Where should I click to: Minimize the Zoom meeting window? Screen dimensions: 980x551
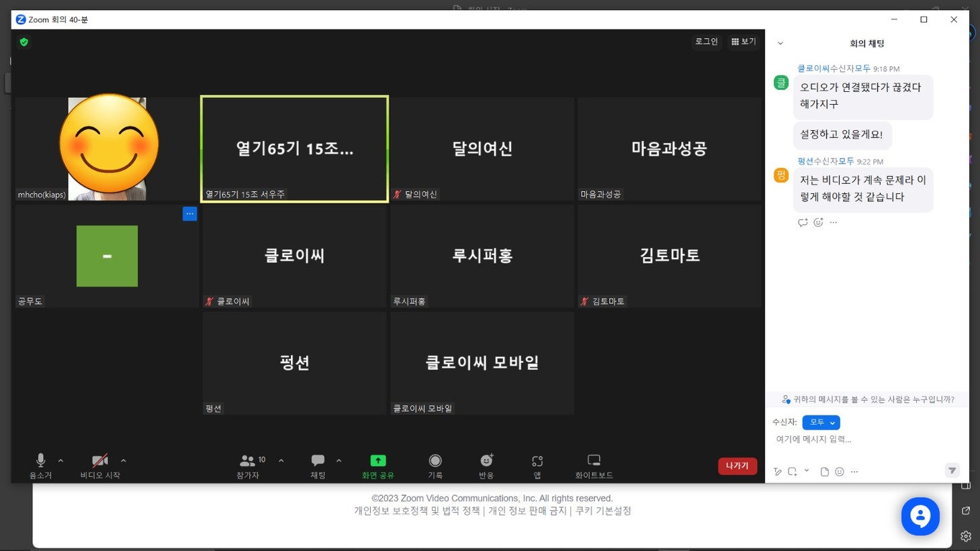894,19
